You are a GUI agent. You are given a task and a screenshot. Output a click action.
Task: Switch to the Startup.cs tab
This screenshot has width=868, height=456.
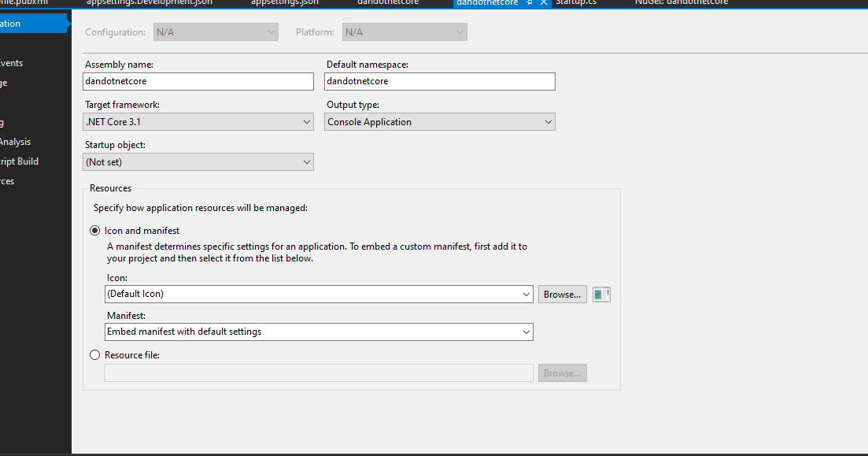click(x=575, y=2)
